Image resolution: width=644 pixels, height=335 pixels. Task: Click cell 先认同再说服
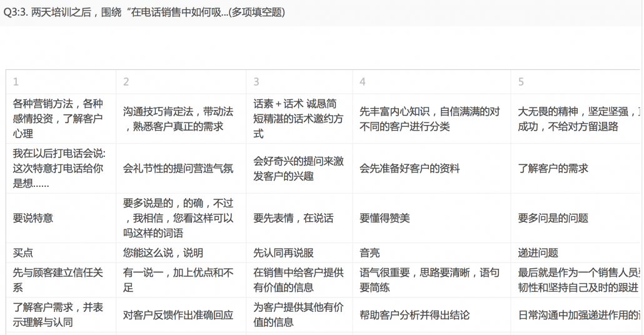(299, 252)
